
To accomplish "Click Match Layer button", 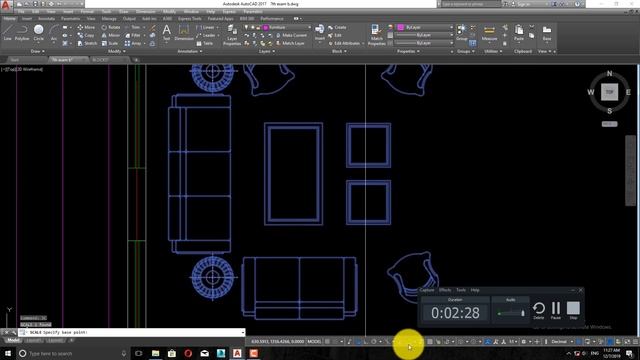I will coord(291,43).
